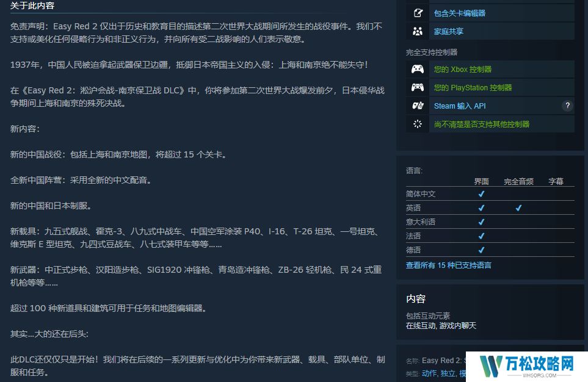Click the other controllers spinner icon

pos(418,124)
